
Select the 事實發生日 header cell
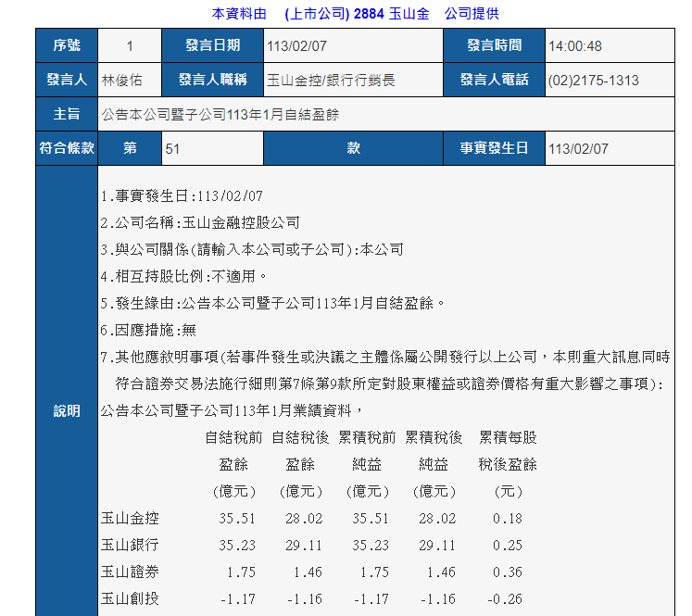(495, 148)
